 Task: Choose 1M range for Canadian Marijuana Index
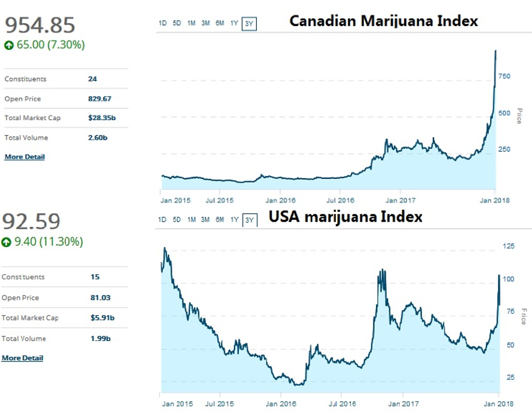191,24
